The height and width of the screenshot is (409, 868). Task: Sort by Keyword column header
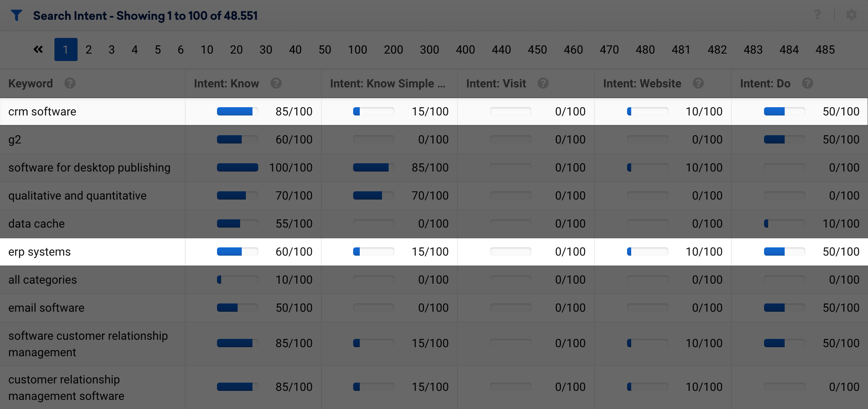tap(31, 83)
